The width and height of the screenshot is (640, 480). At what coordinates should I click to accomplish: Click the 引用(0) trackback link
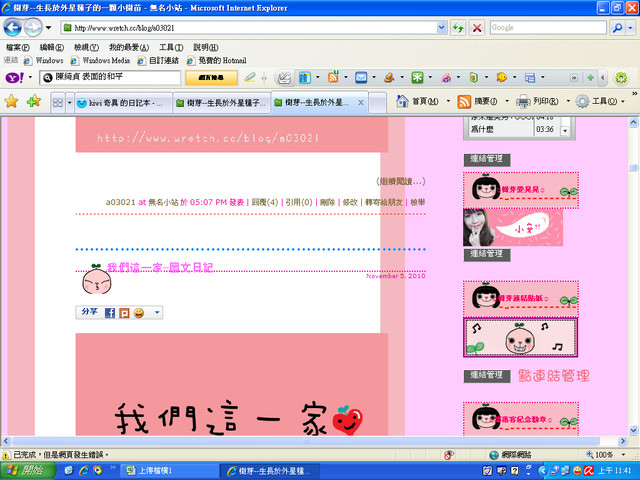point(299,202)
